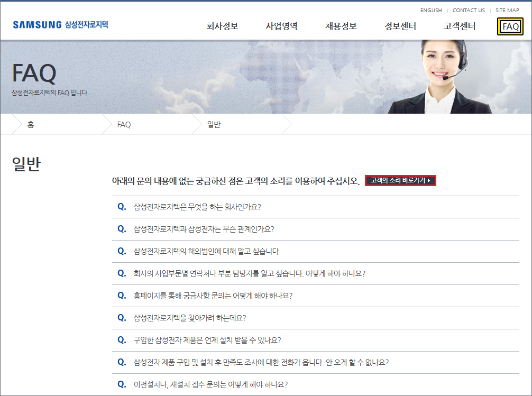The height and width of the screenshot is (396, 532).
Task: Select the FAQ menu item in the top navigation
Action: 510,26
